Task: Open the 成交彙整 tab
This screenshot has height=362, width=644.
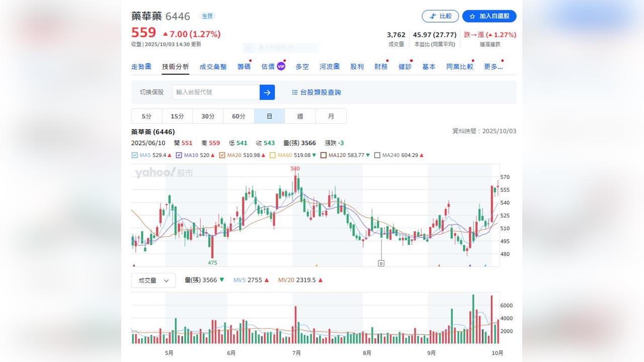Action: [x=213, y=66]
